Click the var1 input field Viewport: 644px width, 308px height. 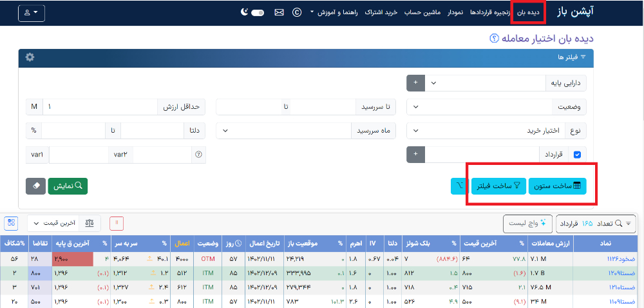(79, 155)
